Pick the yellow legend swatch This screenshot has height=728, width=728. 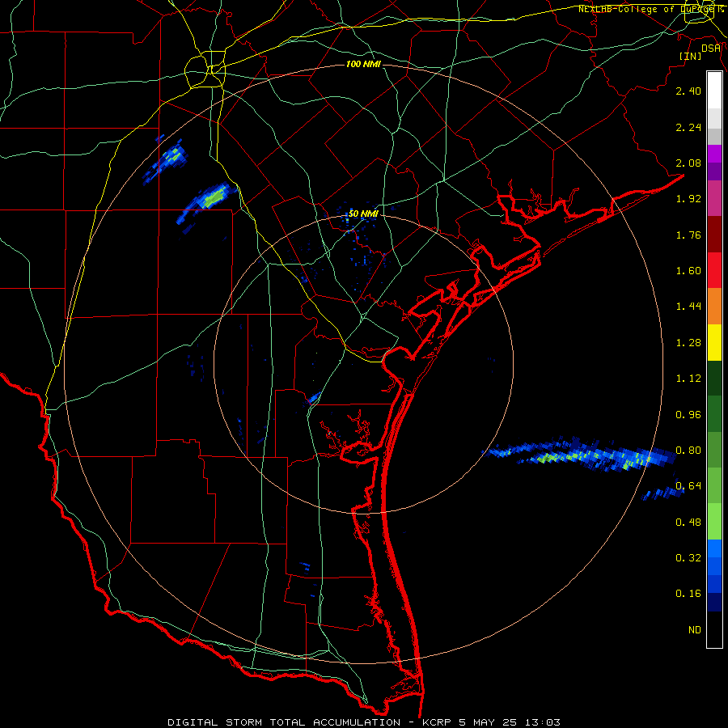714,343
